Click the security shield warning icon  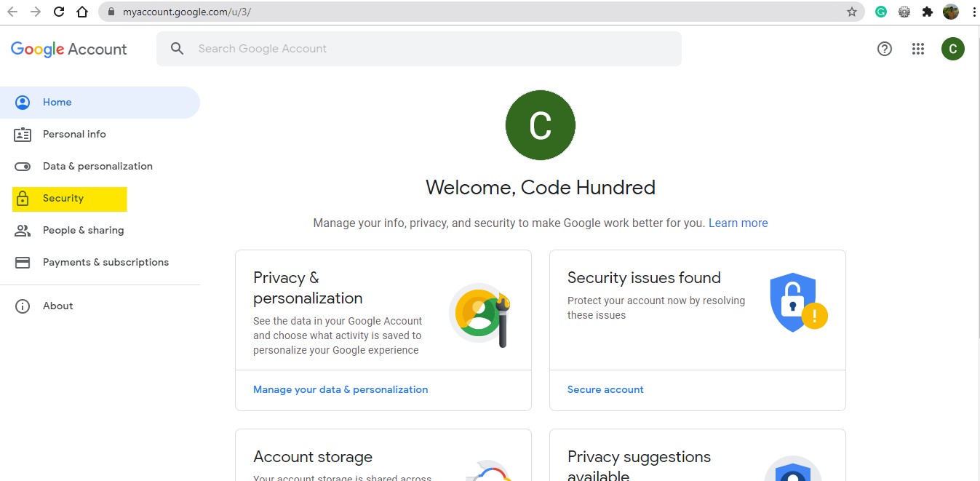tap(797, 303)
